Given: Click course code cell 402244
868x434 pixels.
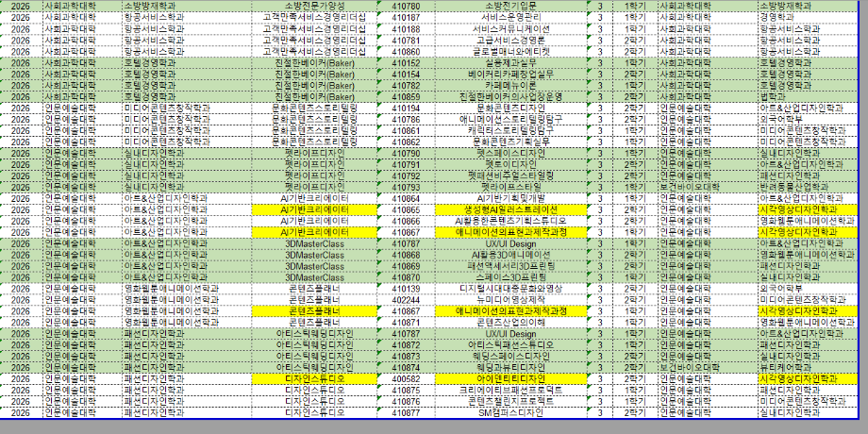Looking at the screenshot, I should 405,300.
